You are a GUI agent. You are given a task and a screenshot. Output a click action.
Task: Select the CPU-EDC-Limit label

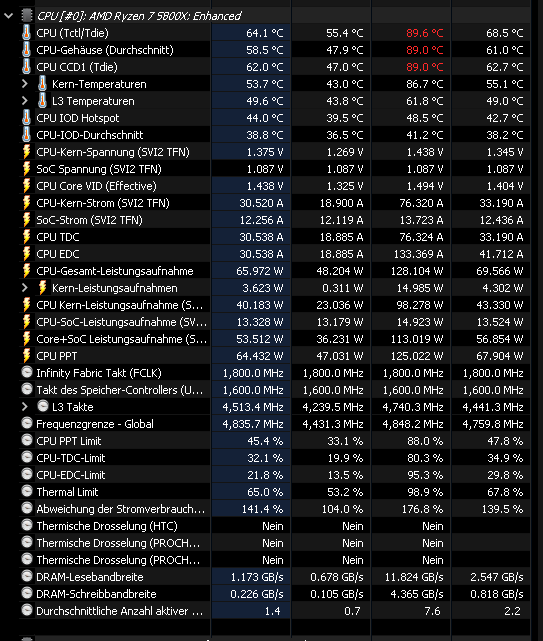tap(71, 475)
